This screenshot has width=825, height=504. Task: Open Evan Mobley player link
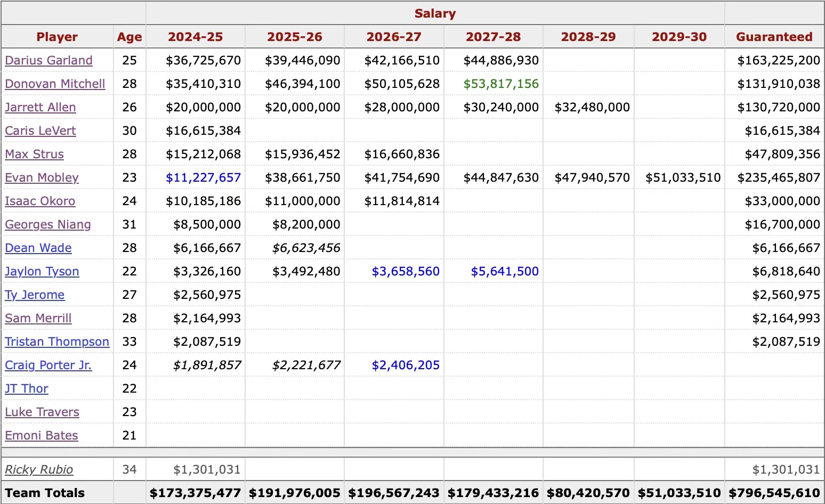[42, 177]
